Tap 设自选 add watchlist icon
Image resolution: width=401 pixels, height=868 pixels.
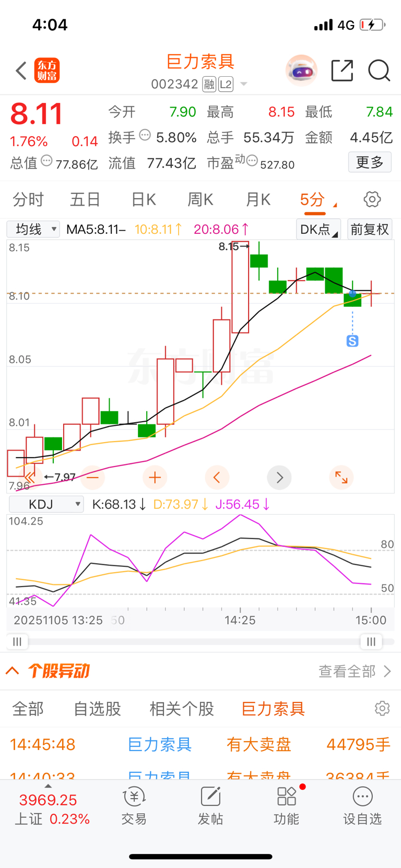362,806
